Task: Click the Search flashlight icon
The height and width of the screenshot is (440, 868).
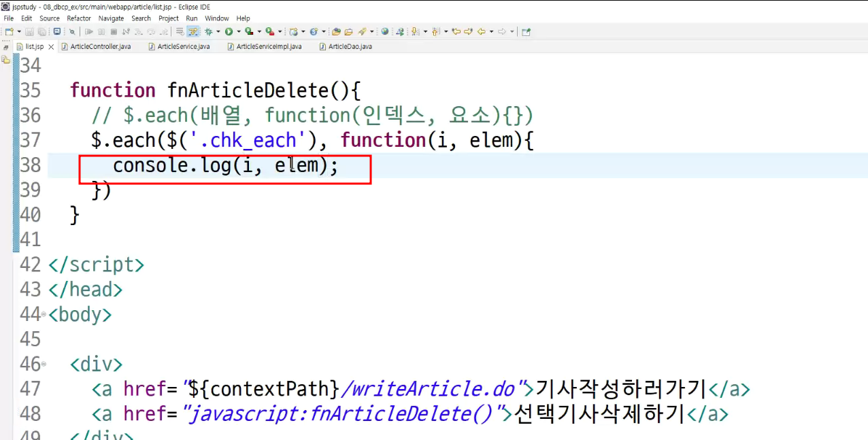Action: [x=362, y=31]
